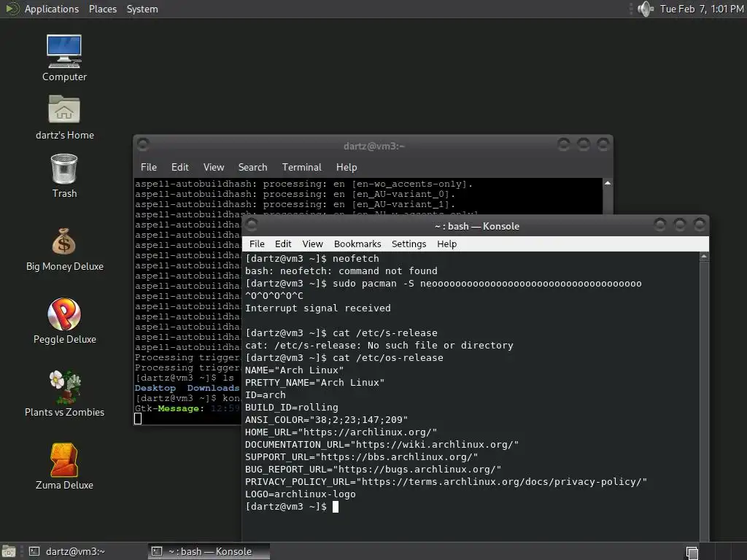Close the Konsole window
747x560 pixels.
[x=700, y=225]
